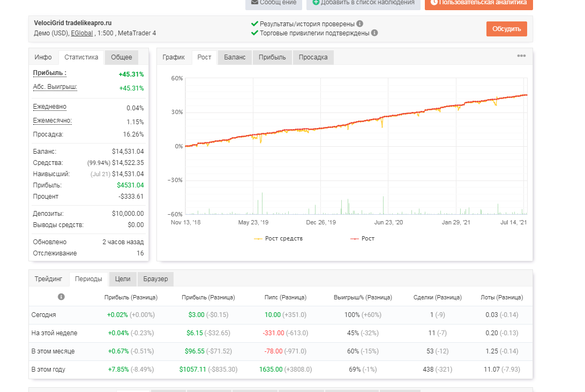585x392 pixels.
Task: Click the В этом году row label
Action: tap(48, 370)
